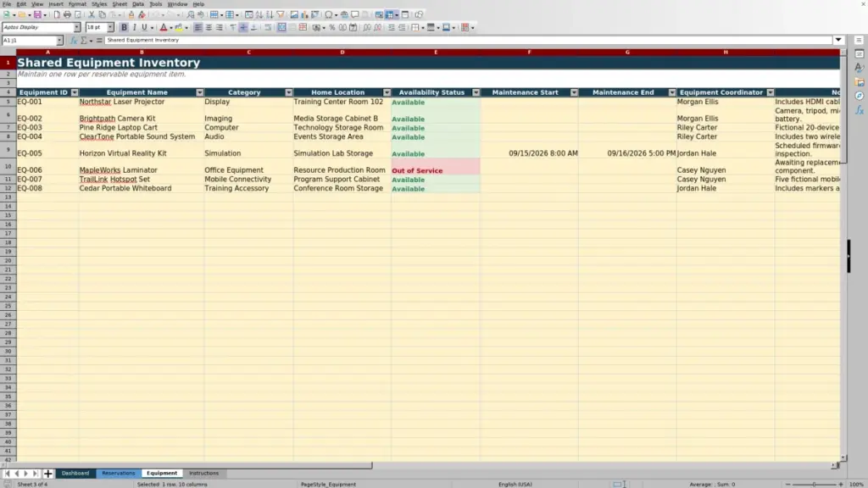
Task: Click the Cut scissors icon
Action: pyautogui.click(x=92, y=15)
